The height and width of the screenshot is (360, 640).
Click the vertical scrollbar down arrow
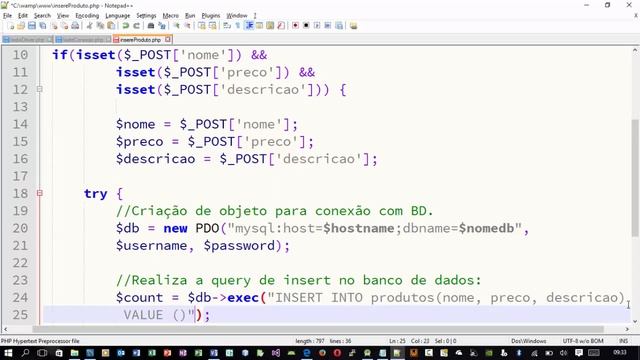click(635, 321)
